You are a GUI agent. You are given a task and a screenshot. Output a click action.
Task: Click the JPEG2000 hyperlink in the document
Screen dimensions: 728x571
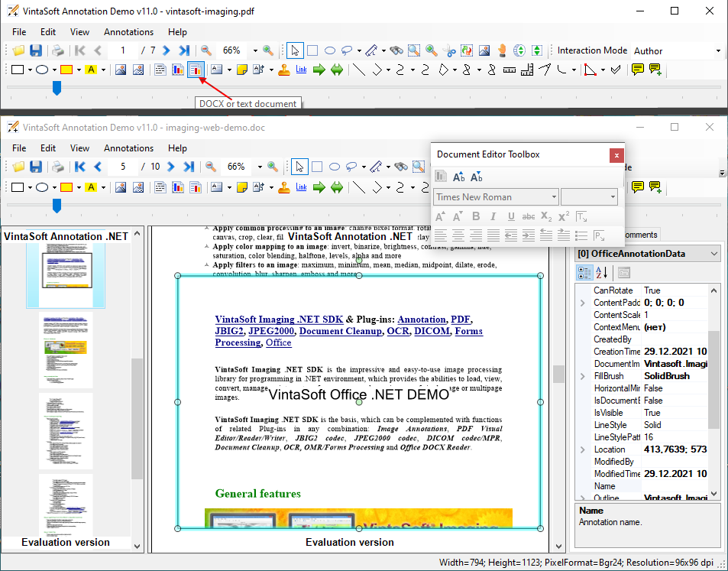coord(270,331)
